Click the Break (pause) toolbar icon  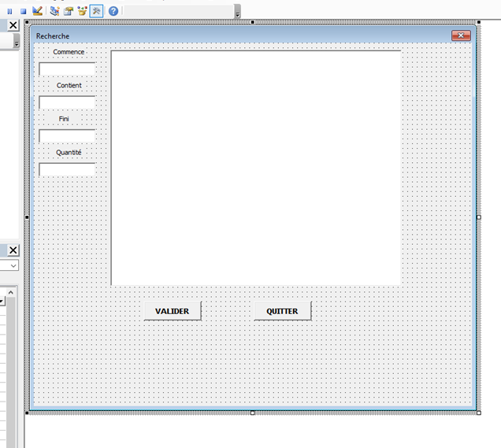(10, 11)
